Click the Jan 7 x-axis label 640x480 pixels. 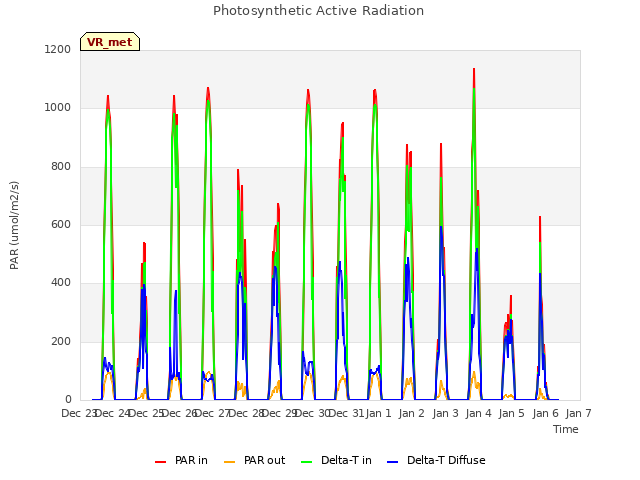tap(578, 413)
